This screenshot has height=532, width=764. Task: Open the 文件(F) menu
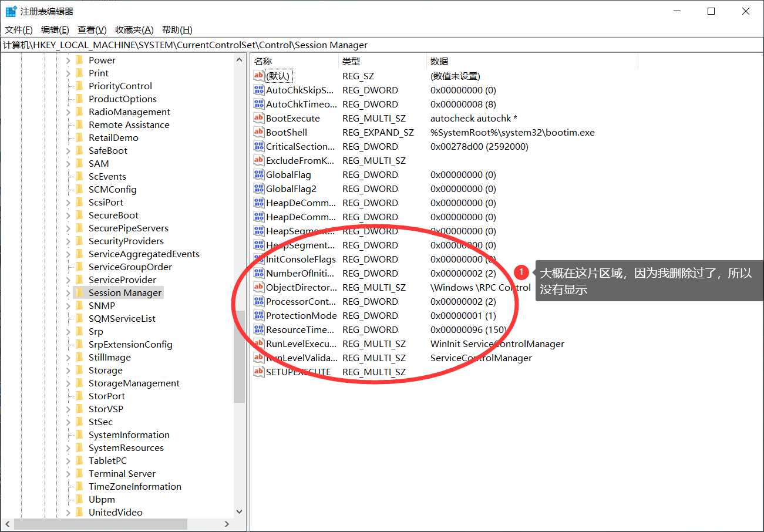[19, 30]
